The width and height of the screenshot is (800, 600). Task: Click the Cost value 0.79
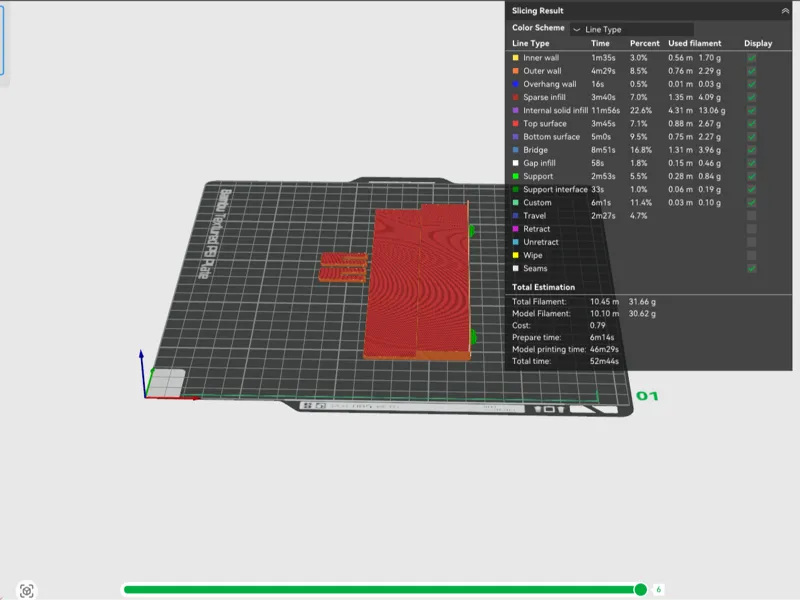click(x=597, y=326)
